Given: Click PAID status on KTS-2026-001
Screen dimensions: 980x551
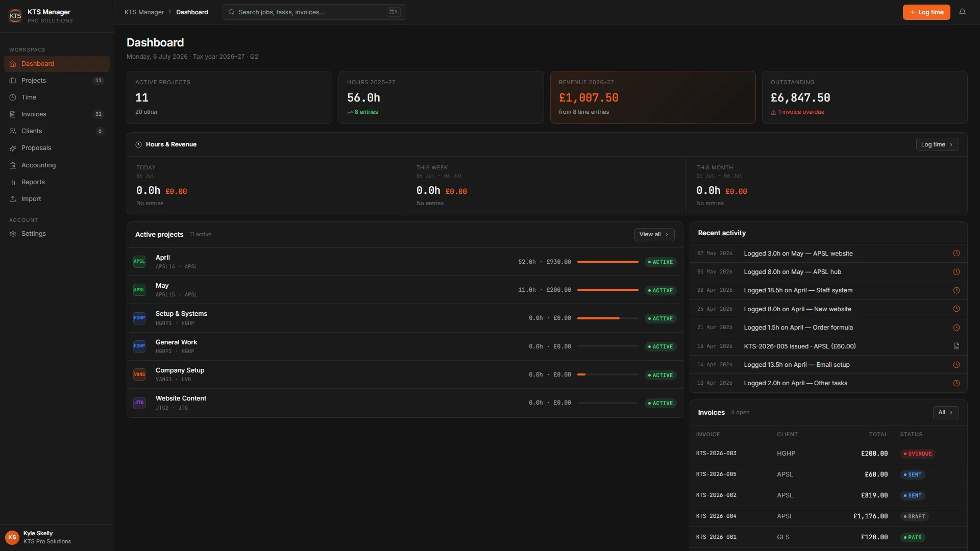Looking at the screenshot, I should (x=913, y=537).
